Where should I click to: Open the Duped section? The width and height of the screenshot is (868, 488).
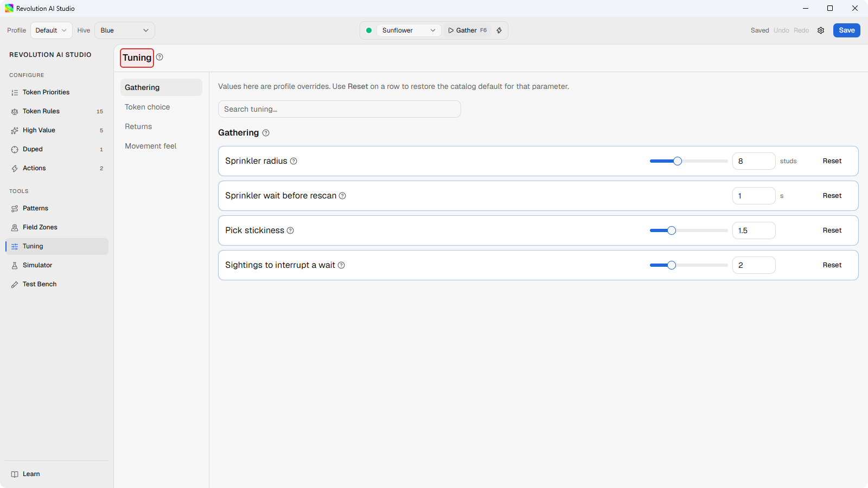coord(57,149)
